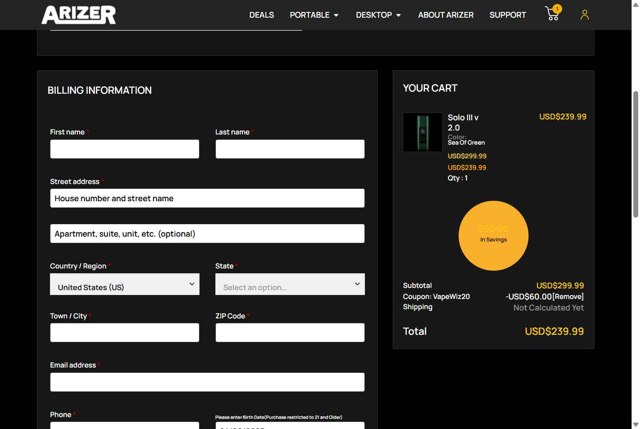640x429 pixels.
Task: Open the user account icon
Action: [584, 15]
